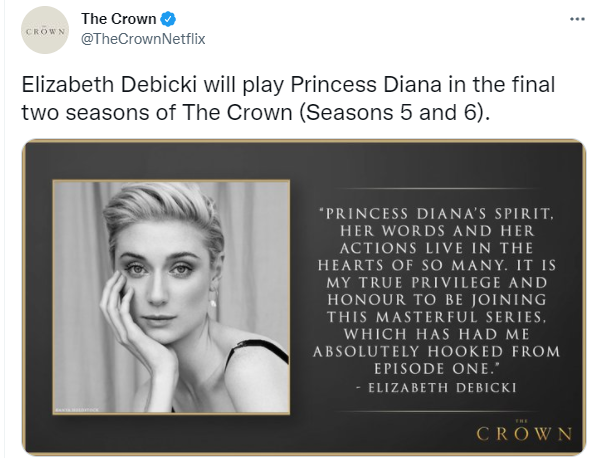Click the blue verified checkmark badge
This screenshot has width=603, height=458.
tap(168, 19)
